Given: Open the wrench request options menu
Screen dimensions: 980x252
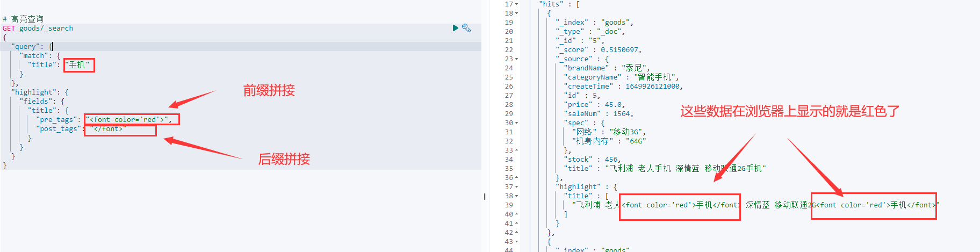Looking at the screenshot, I should (x=466, y=28).
